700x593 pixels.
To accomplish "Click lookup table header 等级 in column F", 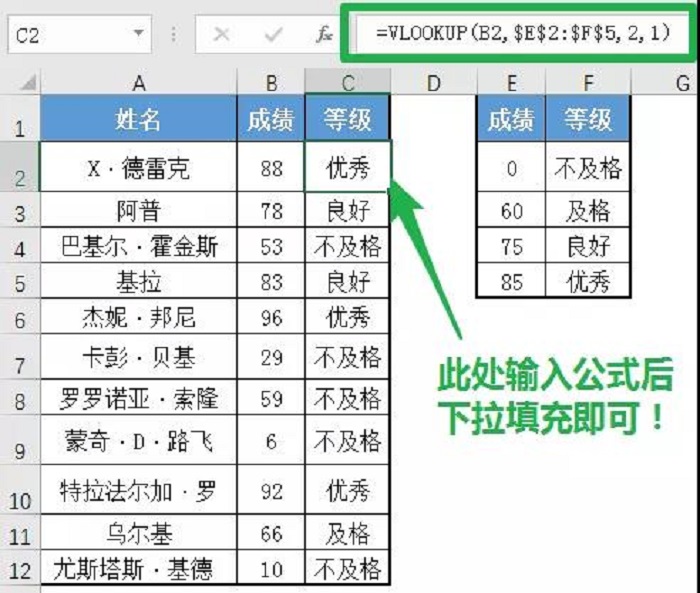I will click(588, 118).
